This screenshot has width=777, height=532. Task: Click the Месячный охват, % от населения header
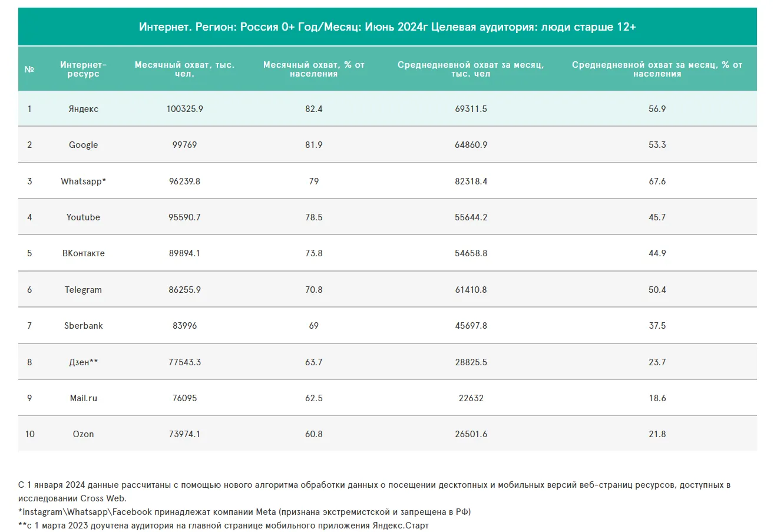pos(313,70)
